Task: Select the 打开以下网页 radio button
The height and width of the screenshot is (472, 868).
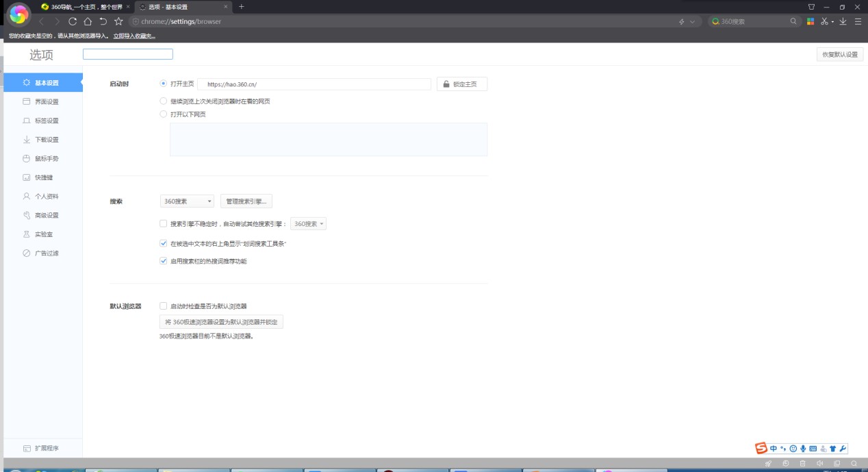Action: (163, 114)
